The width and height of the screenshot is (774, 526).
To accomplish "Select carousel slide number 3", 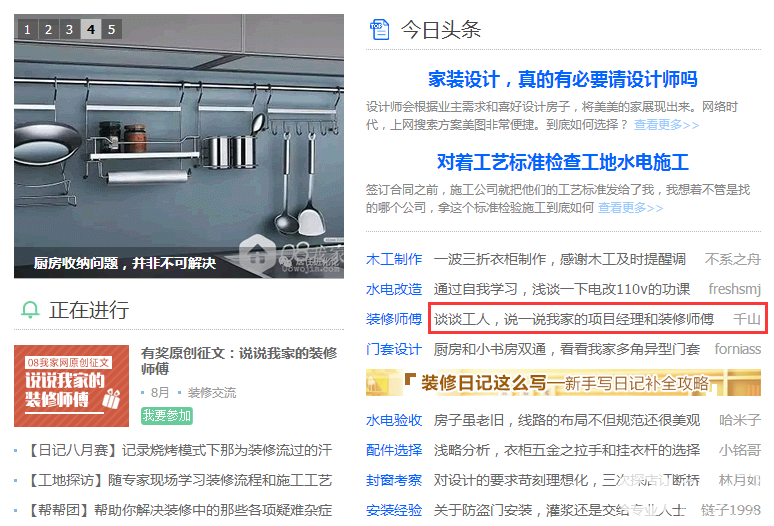I will (x=70, y=30).
